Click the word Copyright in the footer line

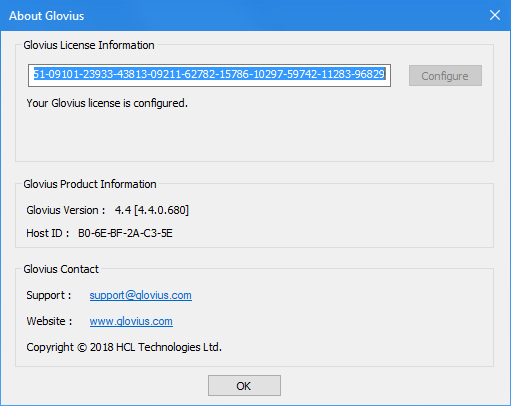pos(50,348)
